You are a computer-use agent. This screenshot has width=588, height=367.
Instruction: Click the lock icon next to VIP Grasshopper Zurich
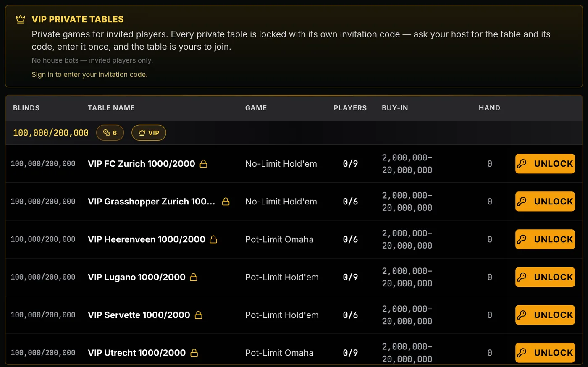tap(226, 202)
